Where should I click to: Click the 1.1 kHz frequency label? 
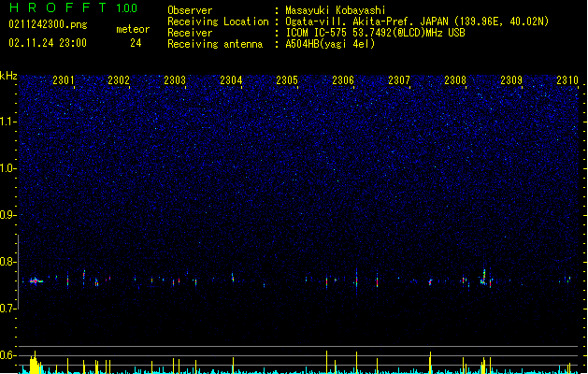coord(8,122)
